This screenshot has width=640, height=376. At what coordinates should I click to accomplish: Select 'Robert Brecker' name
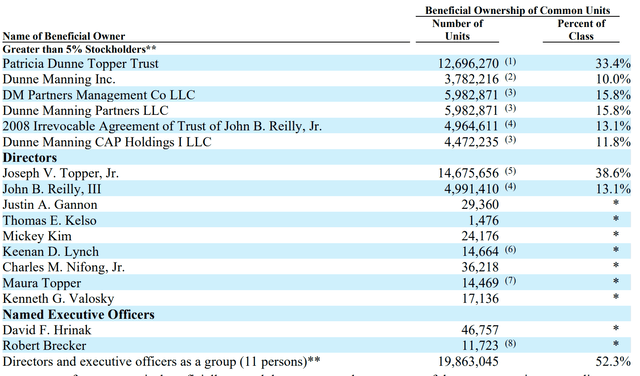point(44,345)
